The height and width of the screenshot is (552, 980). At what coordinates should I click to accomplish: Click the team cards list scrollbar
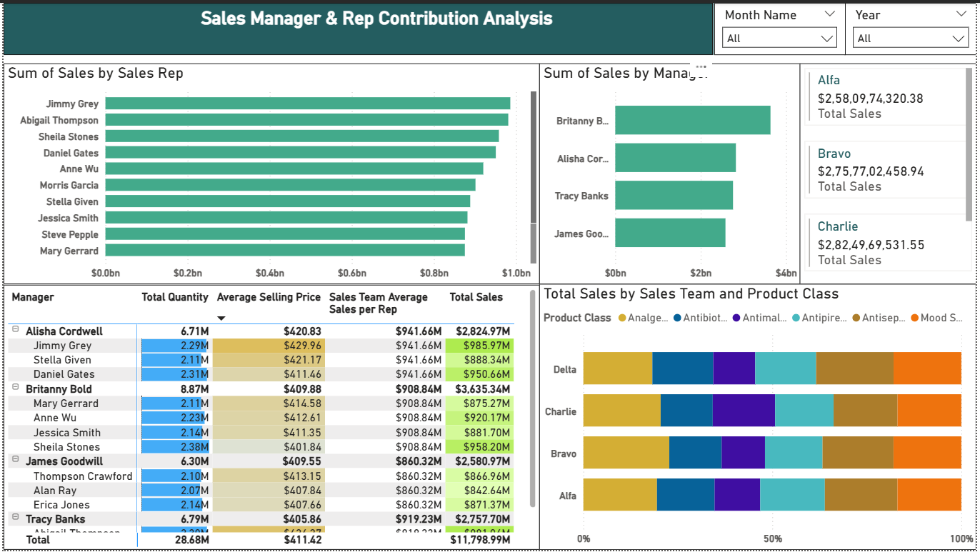click(969, 143)
